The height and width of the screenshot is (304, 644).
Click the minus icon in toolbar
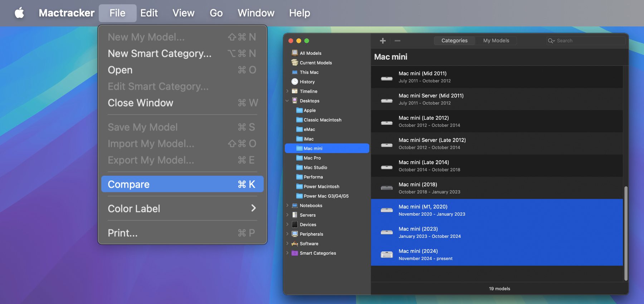pos(397,41)
